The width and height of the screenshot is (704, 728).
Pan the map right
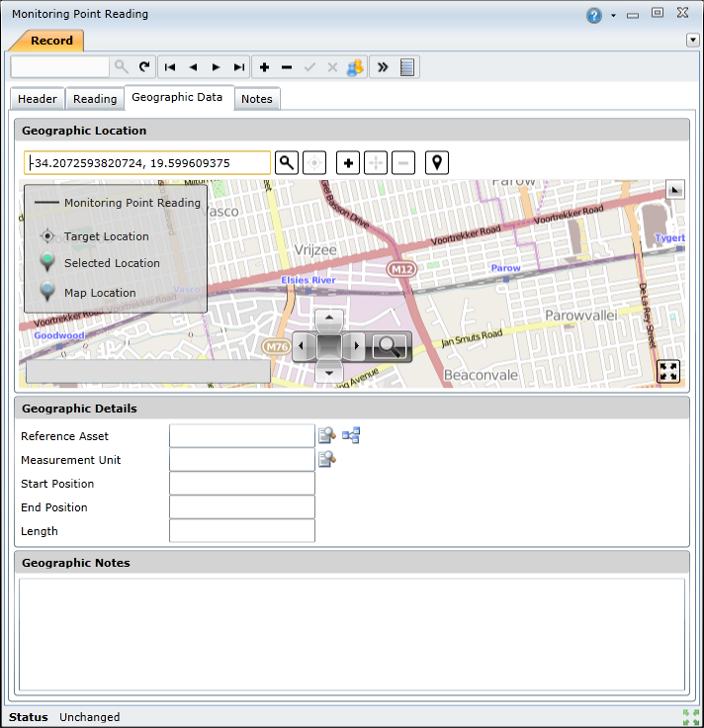click(x=356, y=345)
